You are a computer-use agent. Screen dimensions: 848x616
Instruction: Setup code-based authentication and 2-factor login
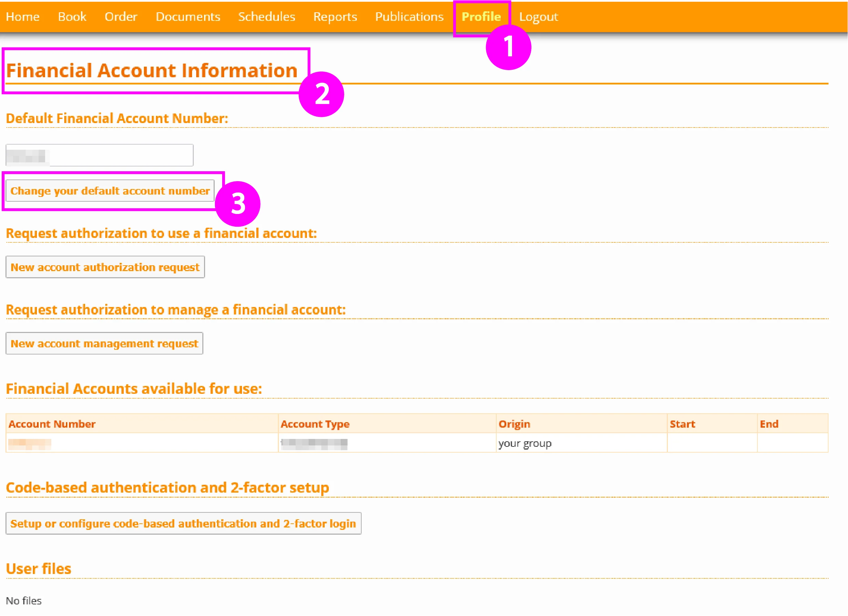pyautogui.click(x=183, y=523)
